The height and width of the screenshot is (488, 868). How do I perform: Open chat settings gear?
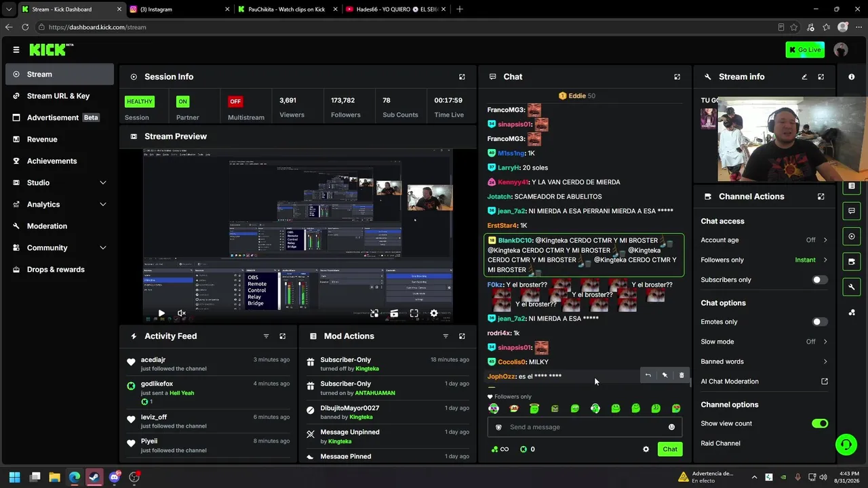pyautogui.click(x=646, y=449)
